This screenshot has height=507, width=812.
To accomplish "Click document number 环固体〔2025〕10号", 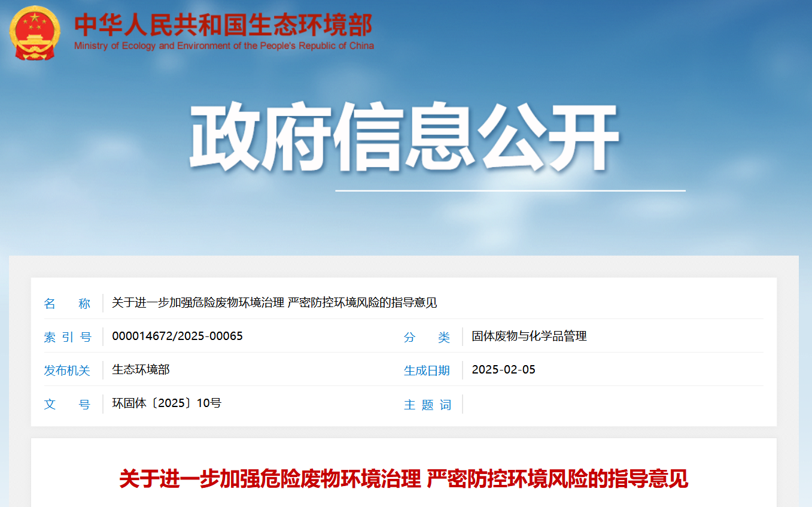I will 166,403.
